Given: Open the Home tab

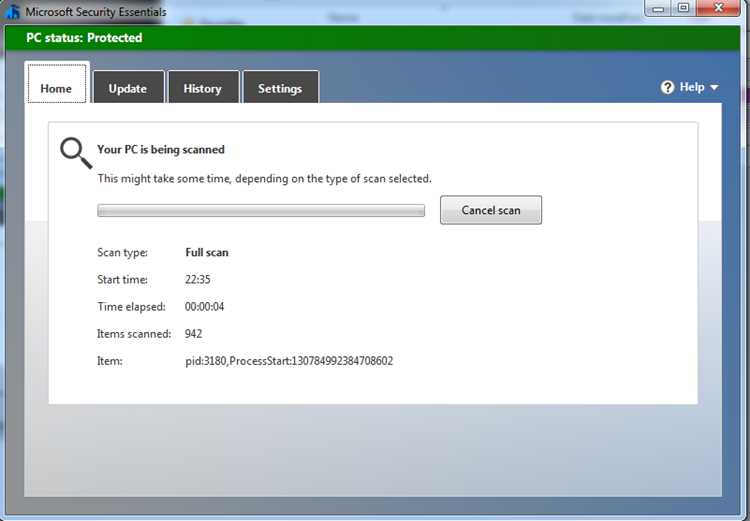Looking at the screenshot, I should 56,83.
